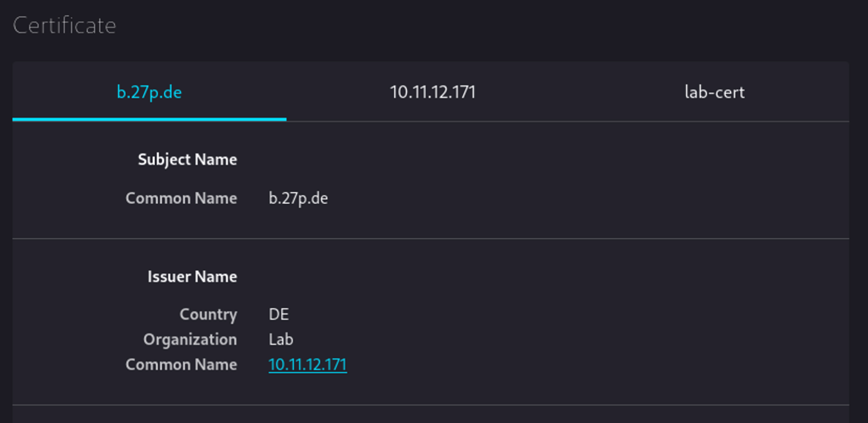The width and height of the screenshot is (868, 423).
Task: Click the Certificate page heading
Action: (64, 26)
